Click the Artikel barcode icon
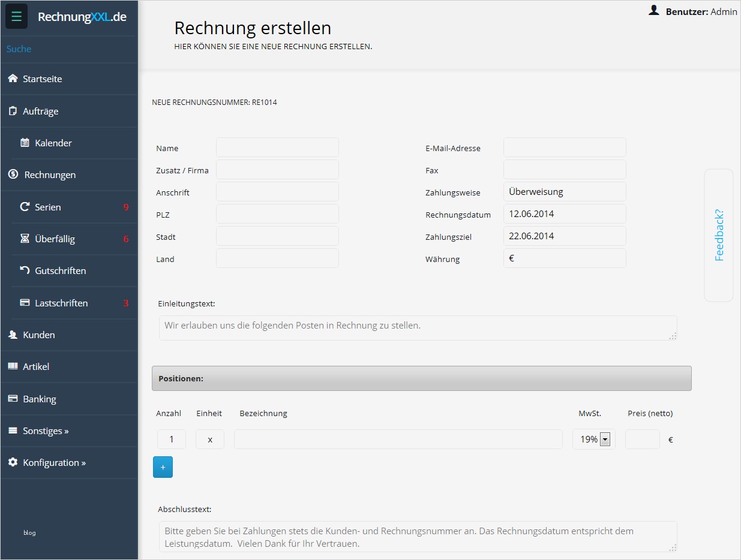The width and height of the screenshot is (741, 560). tap(13, 366)
